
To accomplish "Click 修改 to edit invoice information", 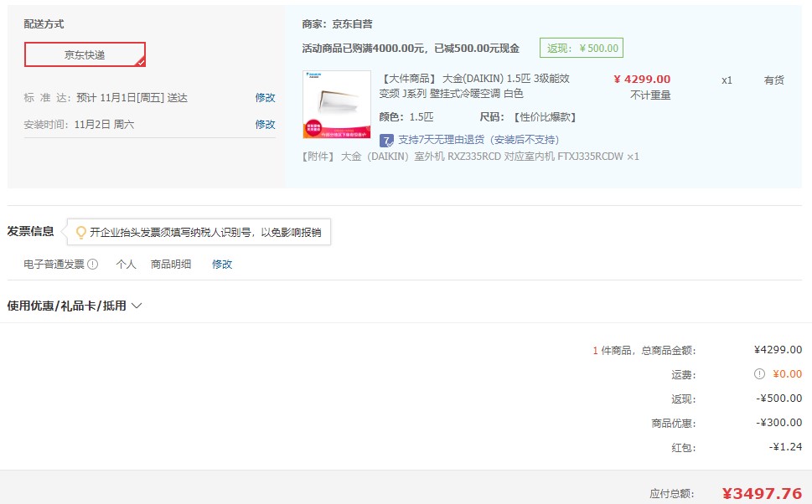I will 222,265.
